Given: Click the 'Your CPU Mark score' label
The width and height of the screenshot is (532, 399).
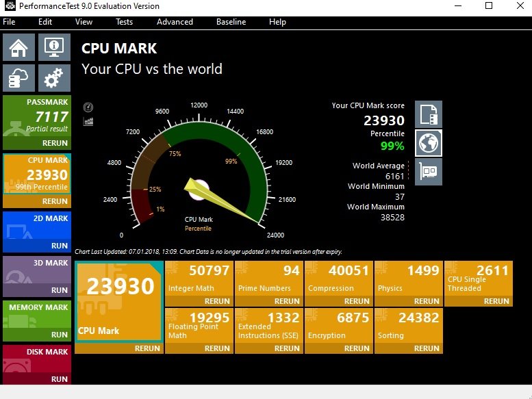Looking at the screenshot, I should (368, 105).
